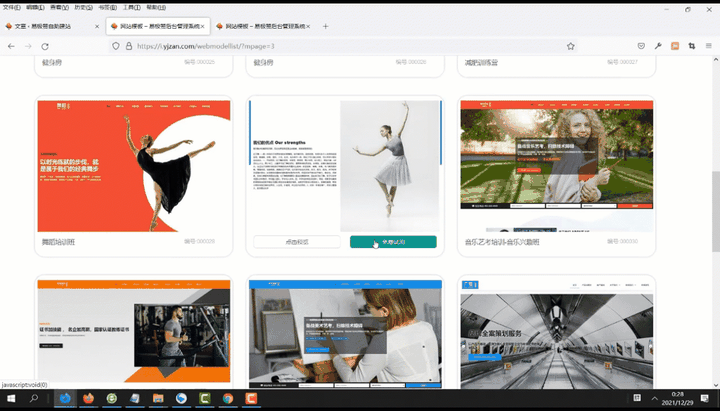
Task: Reload the current page
Action: [x=45, y=46]
